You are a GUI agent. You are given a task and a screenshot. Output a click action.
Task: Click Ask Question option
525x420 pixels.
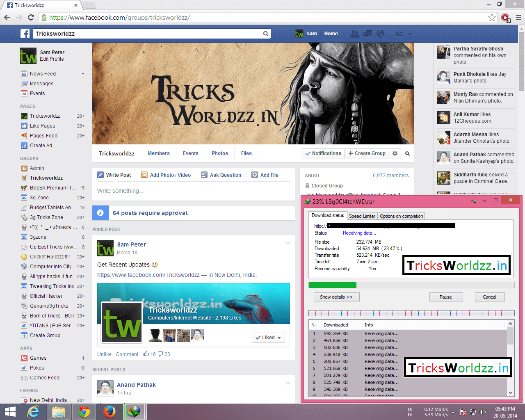221,175
